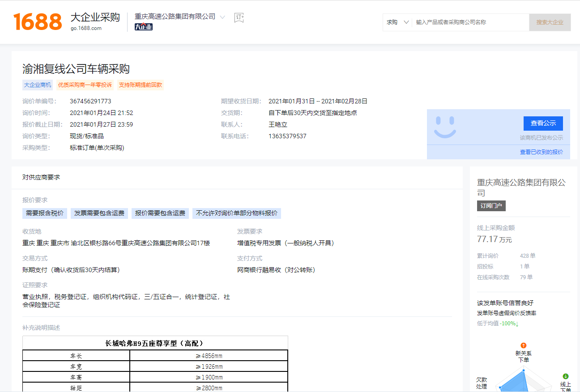Screen dimensions: 580x392
Task: Click the 支持账期提前回款 tag
Action: pyautogui.click(x=141, y=85)
